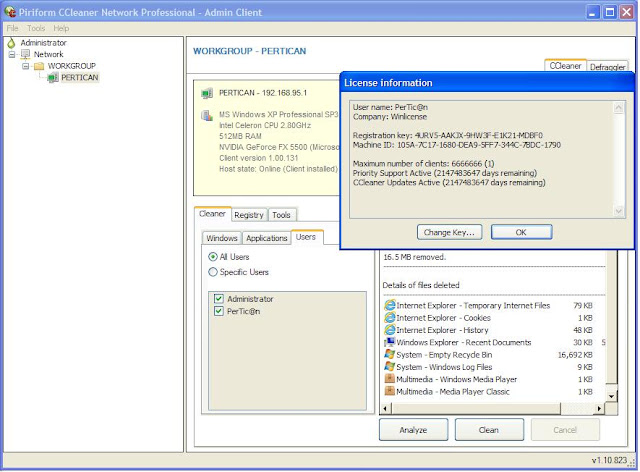
Task: Click Internet Explorer icon in the Cookies row
Action: (390, 317)
